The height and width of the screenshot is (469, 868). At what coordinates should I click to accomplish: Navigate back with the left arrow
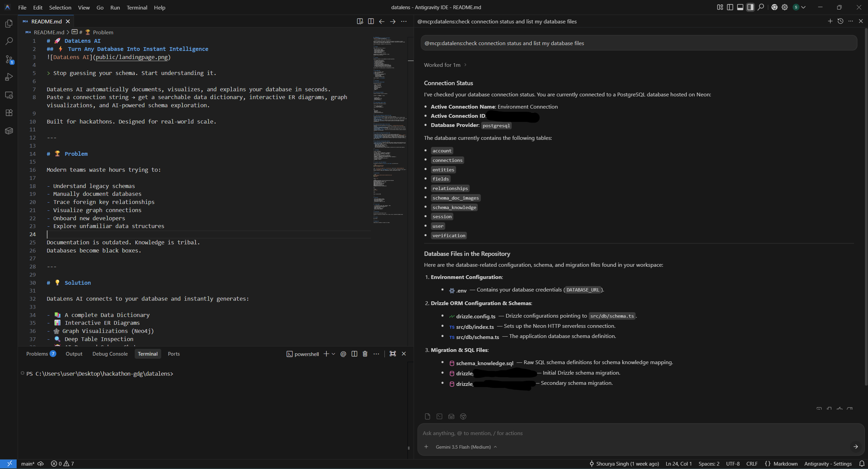(x=382, y=21)
